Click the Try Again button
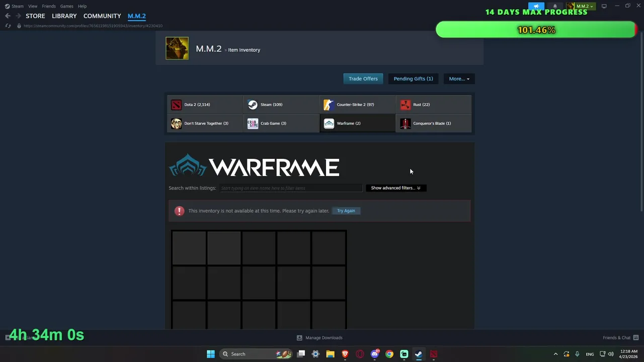 coord(346,211)
